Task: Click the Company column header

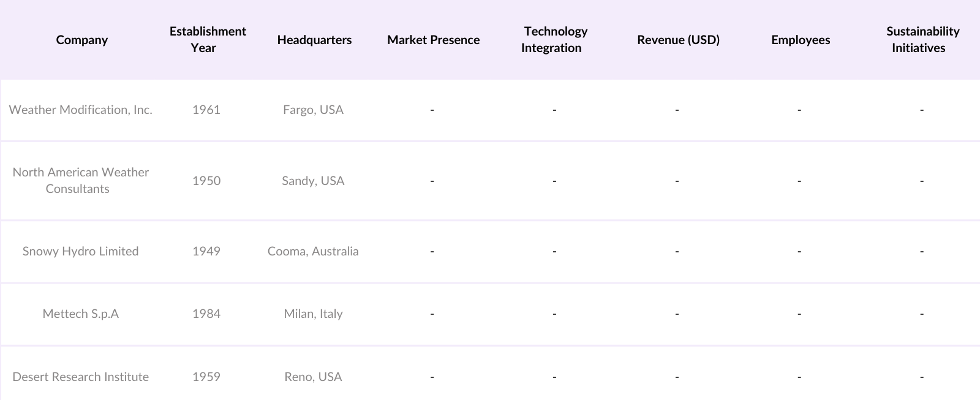Action: point(81,40)
